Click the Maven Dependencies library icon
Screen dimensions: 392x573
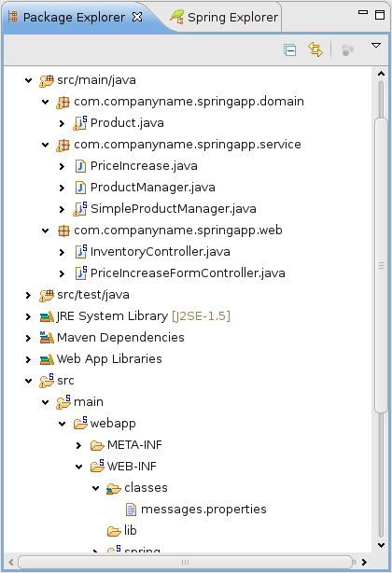(x=47, y=337)
